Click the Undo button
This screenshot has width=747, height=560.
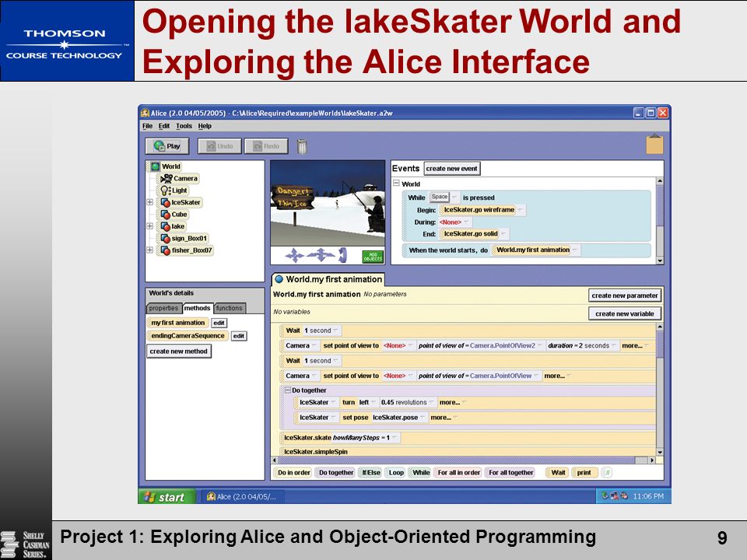pyautogui.click(x=219, y=146)
